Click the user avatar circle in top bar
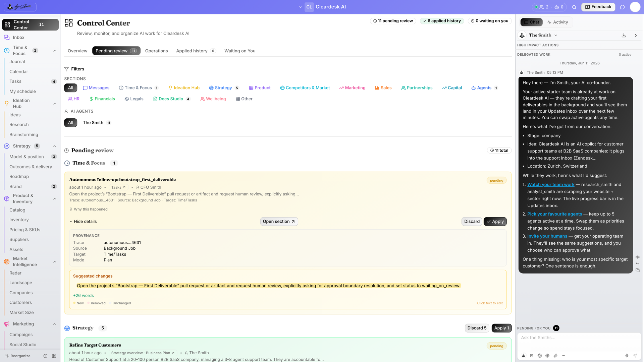Screen dimensions: 644x362 (635, 7)
